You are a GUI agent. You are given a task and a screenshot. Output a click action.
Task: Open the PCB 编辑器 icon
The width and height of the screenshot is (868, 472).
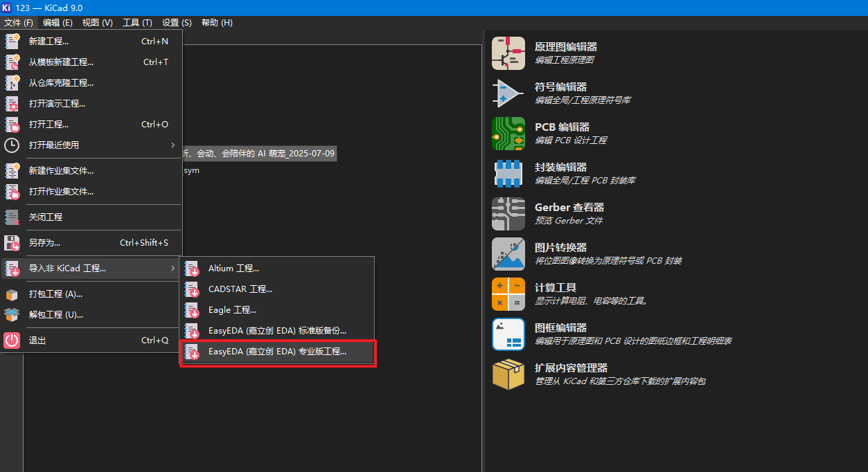(x=508, y=134)
